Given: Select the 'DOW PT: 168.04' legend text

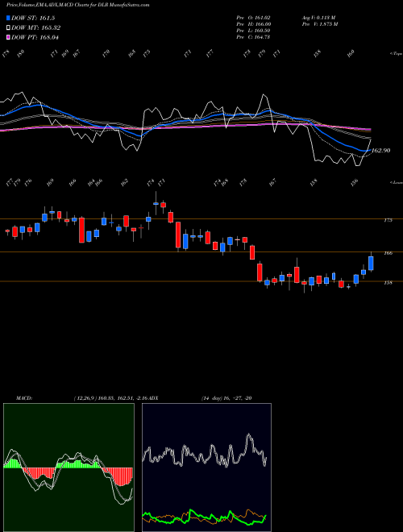Looking at the screenshot, I should (35, 38).
